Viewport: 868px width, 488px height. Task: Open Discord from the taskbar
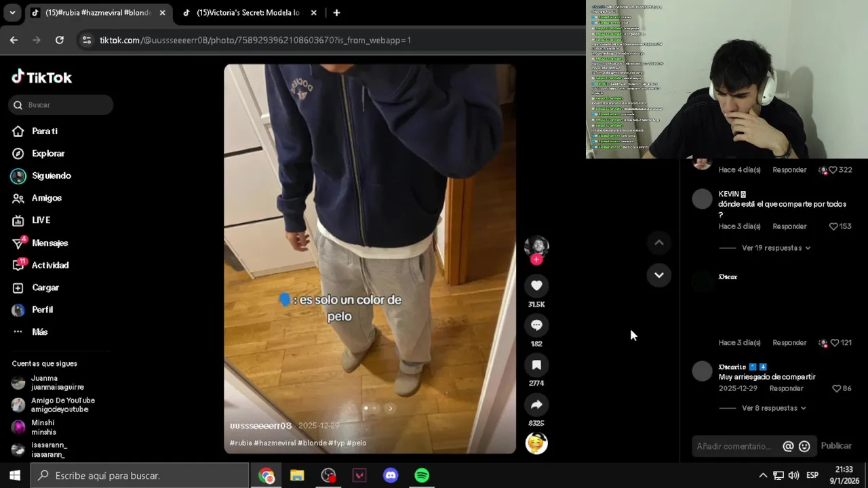(x=391, y=476)
